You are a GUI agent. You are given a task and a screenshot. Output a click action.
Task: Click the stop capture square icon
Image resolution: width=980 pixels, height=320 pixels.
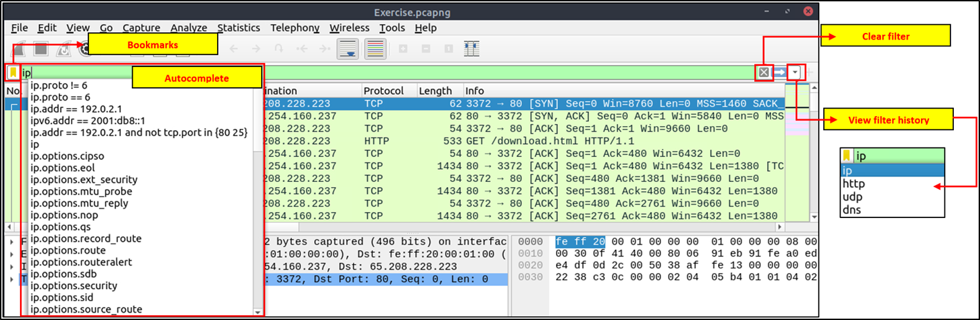click(42, 49)
